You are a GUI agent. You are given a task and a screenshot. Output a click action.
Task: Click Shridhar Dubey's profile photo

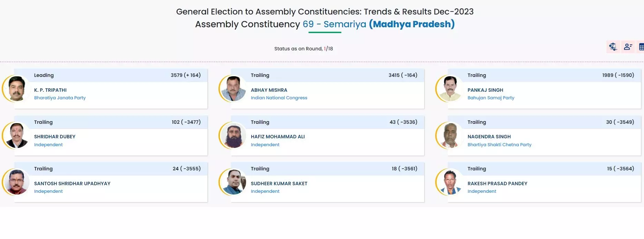coord(16,135)
